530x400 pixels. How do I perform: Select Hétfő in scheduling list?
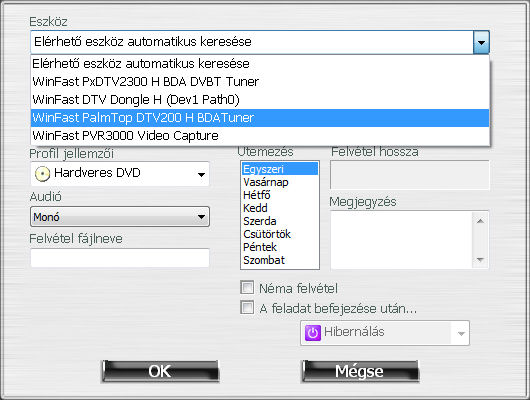280,195
